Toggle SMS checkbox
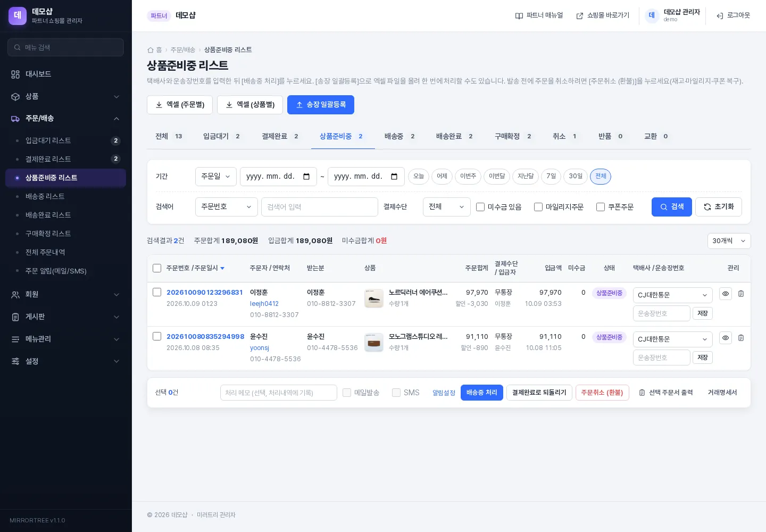 (396, 393)
